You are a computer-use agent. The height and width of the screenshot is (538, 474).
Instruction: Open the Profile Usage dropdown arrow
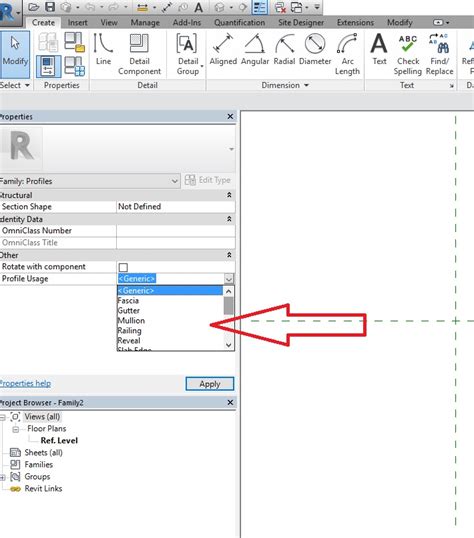229,279
